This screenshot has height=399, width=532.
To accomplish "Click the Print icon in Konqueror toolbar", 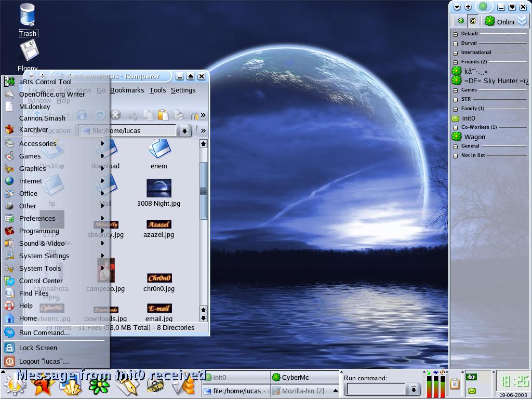I will click(179, 115).
